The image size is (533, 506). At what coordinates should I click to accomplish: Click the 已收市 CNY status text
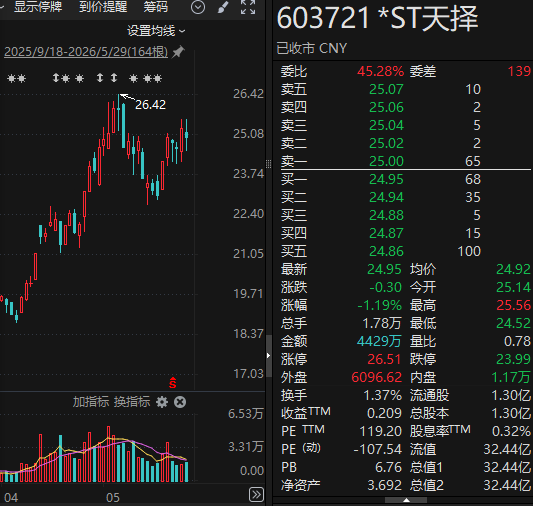[x=312, y=49]
